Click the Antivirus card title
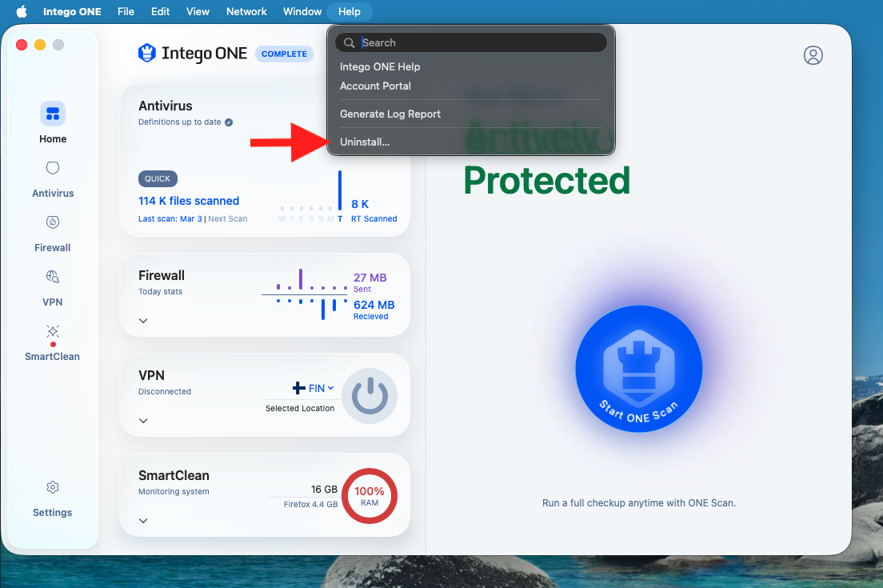883x588 pixels. click(x=165, y=106)
